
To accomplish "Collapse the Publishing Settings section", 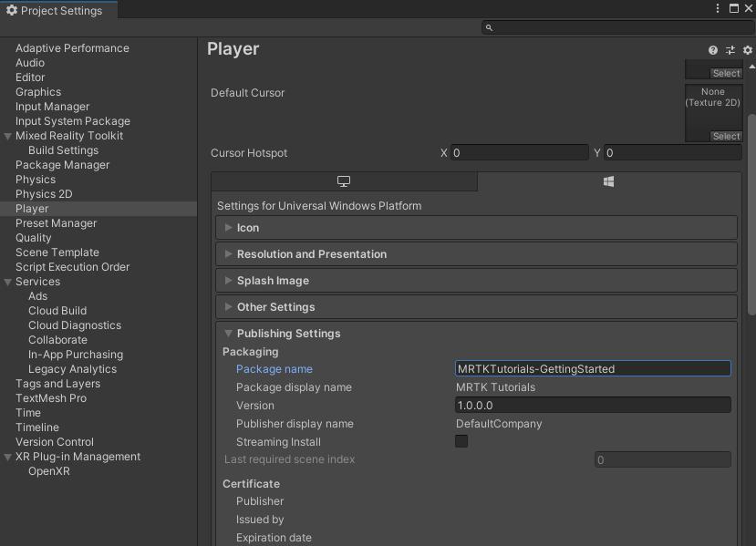I will (476, 334).
